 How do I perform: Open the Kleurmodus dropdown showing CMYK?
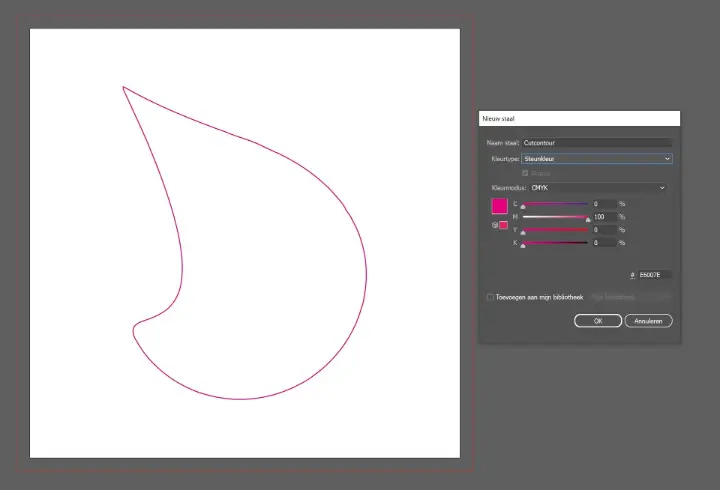598,188
